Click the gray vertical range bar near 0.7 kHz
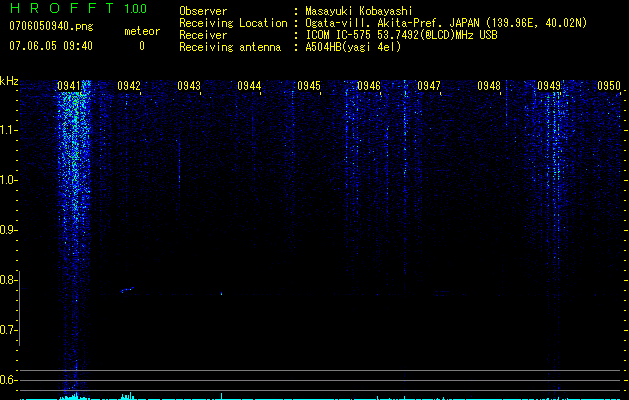This screenshot has width=629, height=400. 20,308
